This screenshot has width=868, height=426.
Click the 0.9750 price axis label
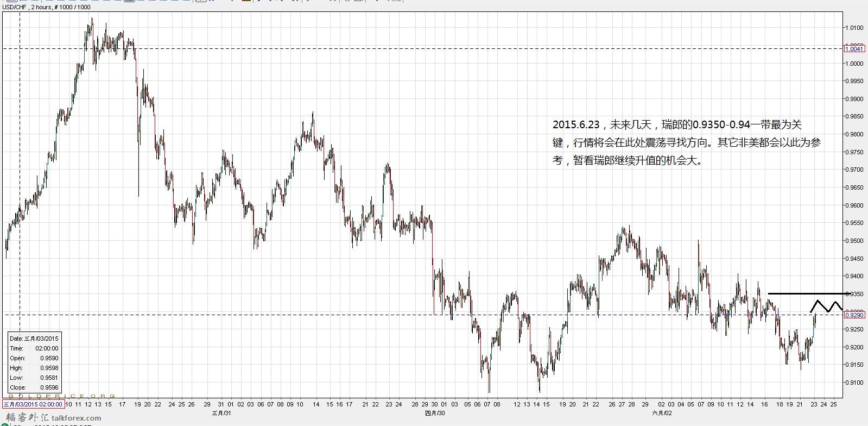click(854, 152)
